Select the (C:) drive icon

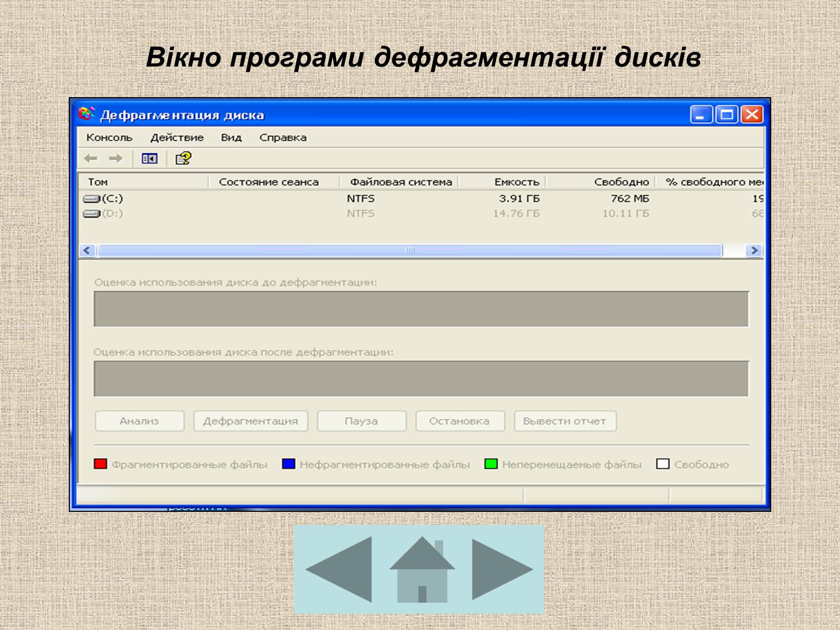92,199
